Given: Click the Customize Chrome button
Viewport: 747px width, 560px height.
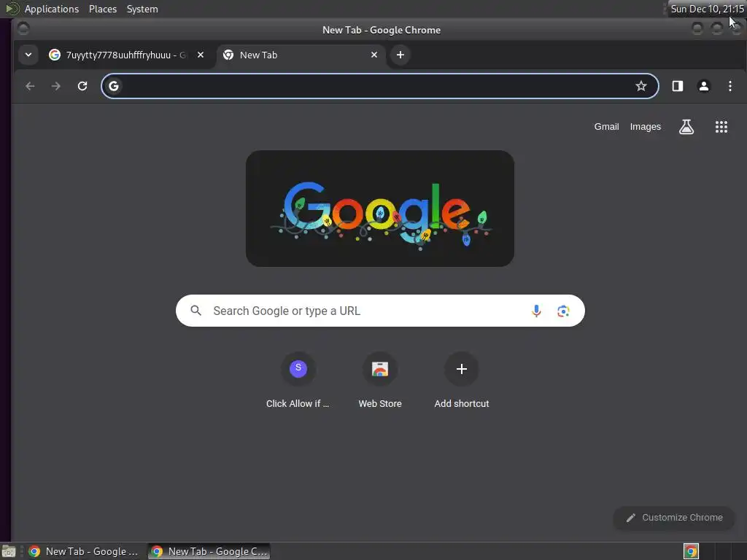Looking at the screenshot, I should (673, 518).
